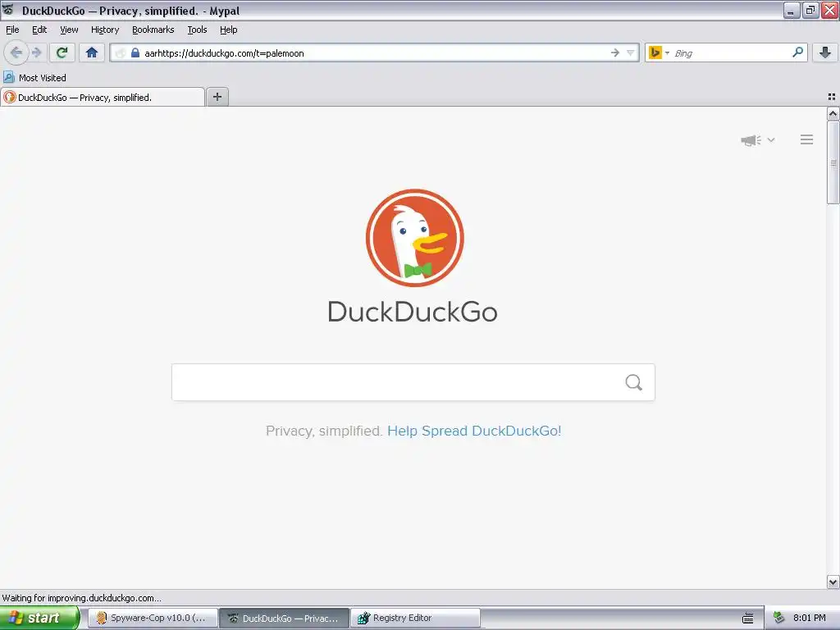Click the 8:01 PM clock
The height and width of the screenshot is (630, 840).
[810, 619]
